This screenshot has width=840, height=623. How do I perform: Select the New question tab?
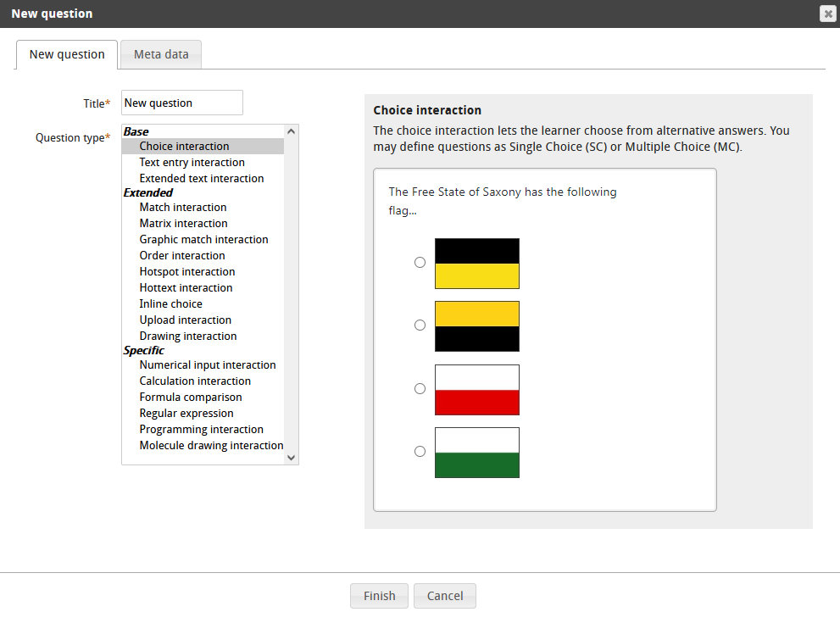[x=67, y=54]
